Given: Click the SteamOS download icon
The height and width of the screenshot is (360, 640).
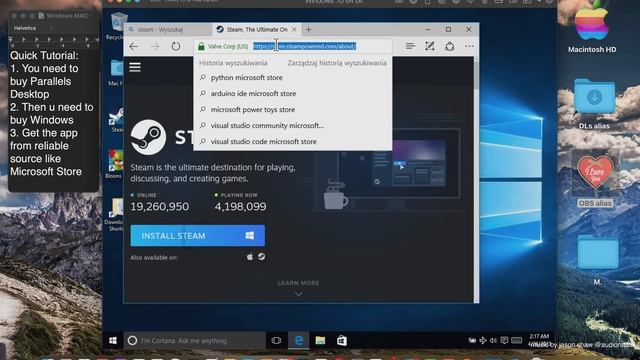Looking at the screenshot, I should pyautogui.click(x=261, y=257).
